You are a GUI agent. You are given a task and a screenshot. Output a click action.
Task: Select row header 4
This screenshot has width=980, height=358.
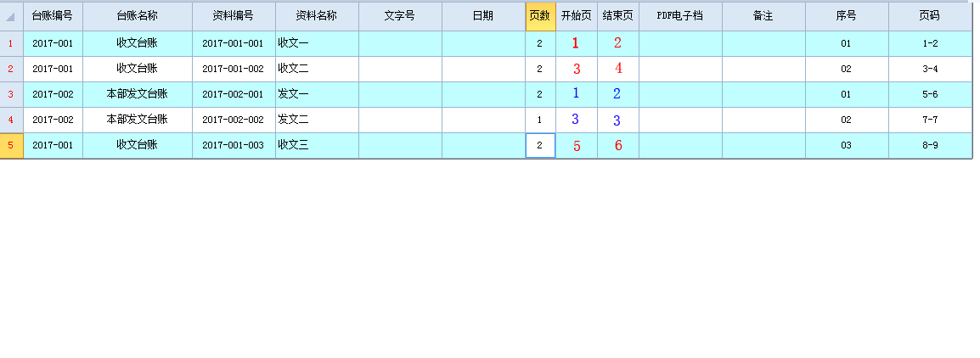11,120
